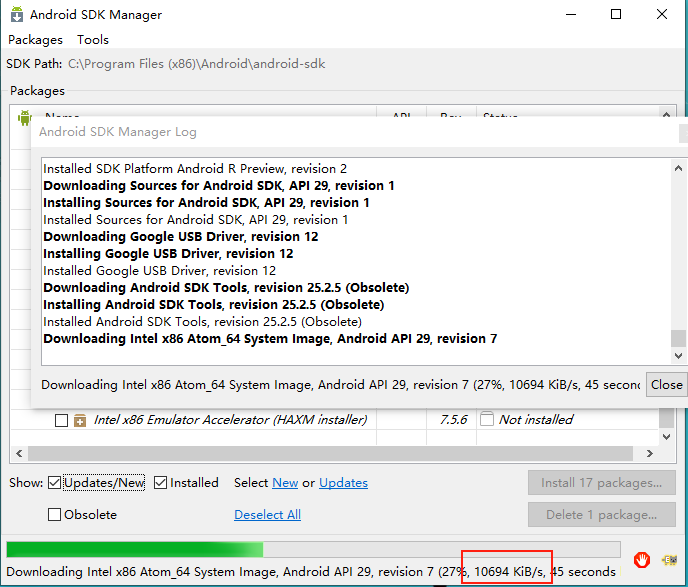The image size is (688, 587).
Task: Select log line Installed SDK Platform Android R Preview
Action: (x=195, y=169)
